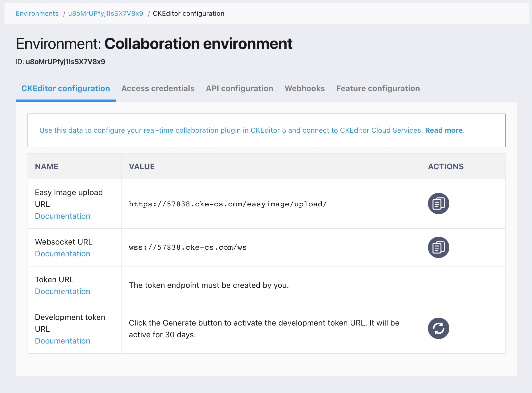Select the https://57838.cke-cs.com/easyimage/upload/ value
The width and height of the screenshot is (532, 393).
pyautogui.click(x=228, y=204)
